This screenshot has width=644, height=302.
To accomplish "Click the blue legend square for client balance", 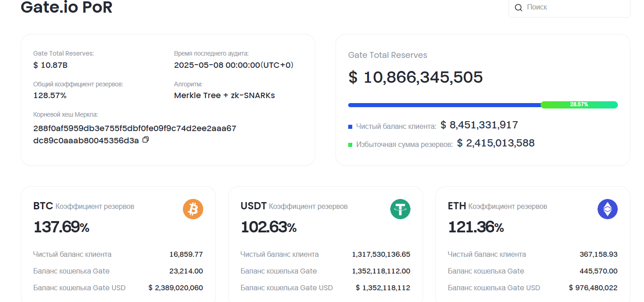I will 350,127.
